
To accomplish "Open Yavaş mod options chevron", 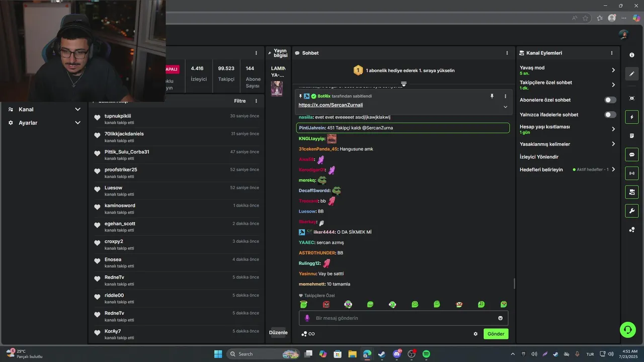I will (x=613, y=70).
